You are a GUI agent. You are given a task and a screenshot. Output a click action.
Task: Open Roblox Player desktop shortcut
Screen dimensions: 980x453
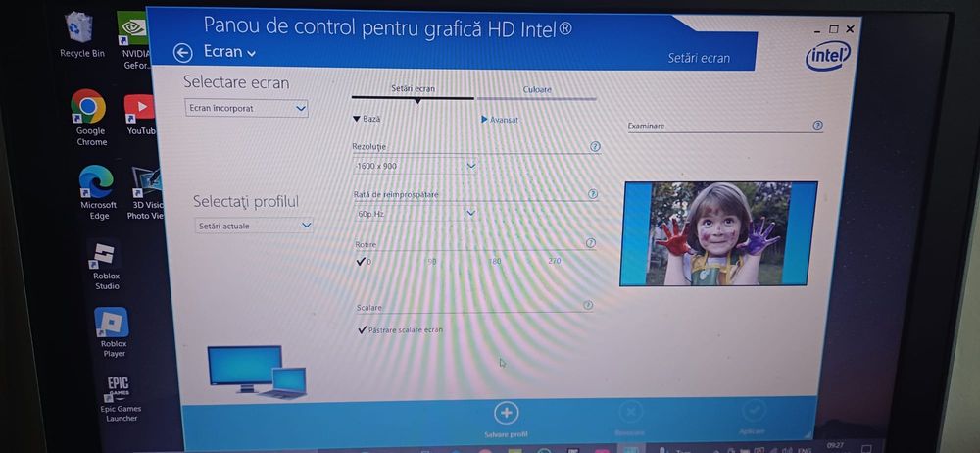coord(113,332)
